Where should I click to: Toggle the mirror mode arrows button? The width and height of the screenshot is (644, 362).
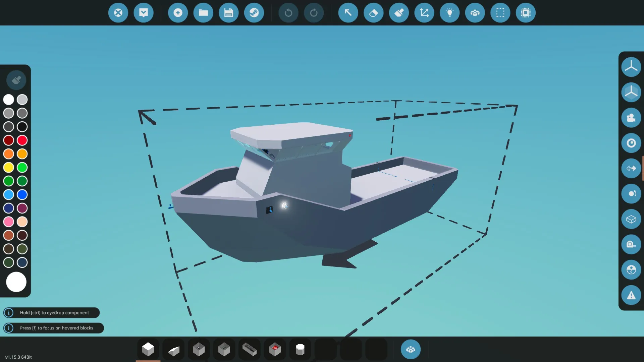[631, 168]
